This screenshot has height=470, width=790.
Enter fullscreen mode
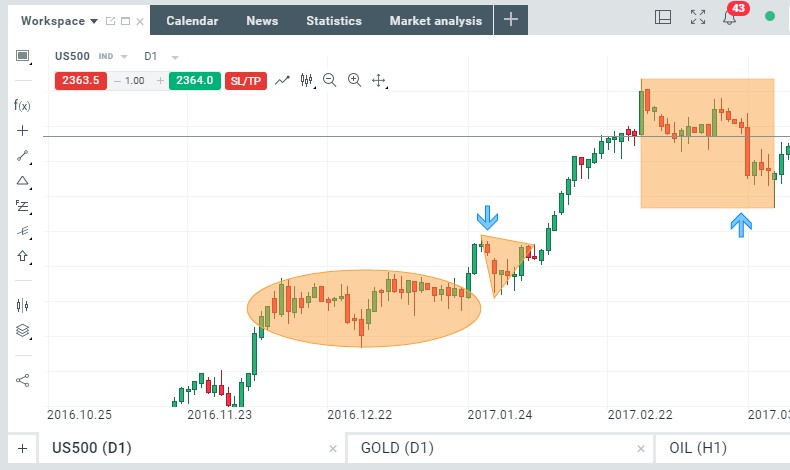coord(698,18)
